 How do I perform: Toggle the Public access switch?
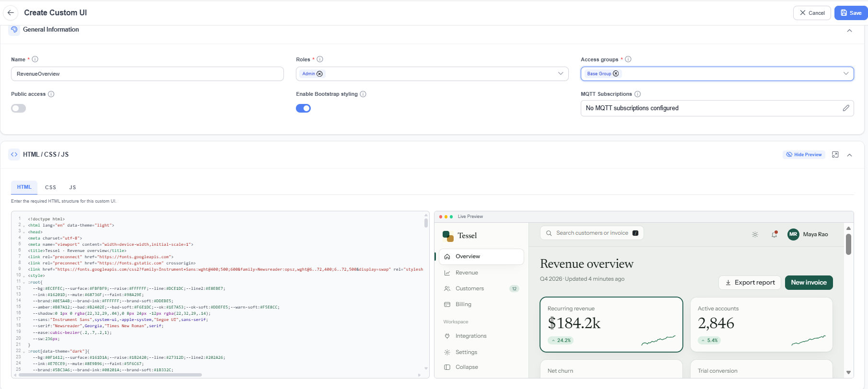point(19,108)
